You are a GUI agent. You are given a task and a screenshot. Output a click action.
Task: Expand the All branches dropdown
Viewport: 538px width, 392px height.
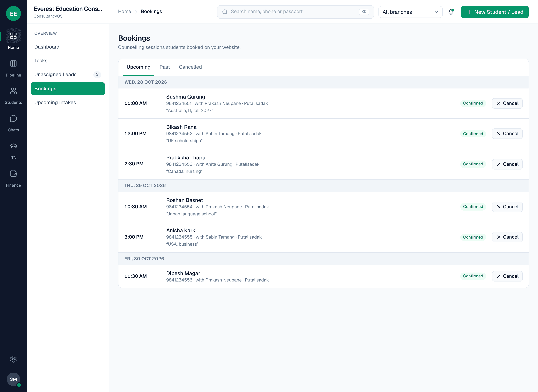coord(410,12)
